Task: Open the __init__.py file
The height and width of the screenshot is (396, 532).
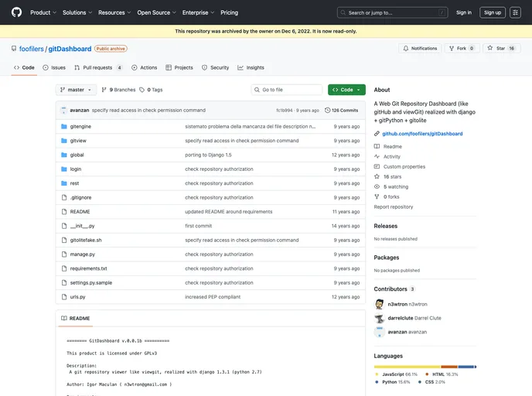Action: click(x=83, y=226)
